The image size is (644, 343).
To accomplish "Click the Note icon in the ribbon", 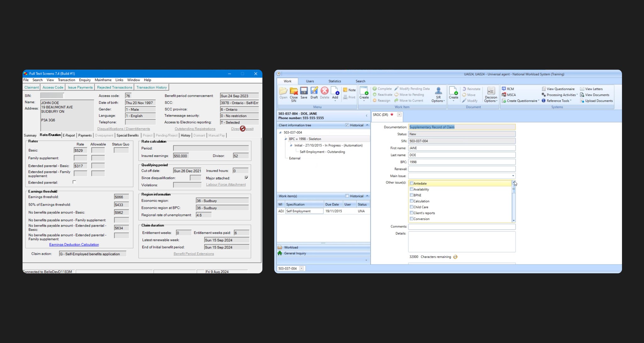I will (345, 90).
